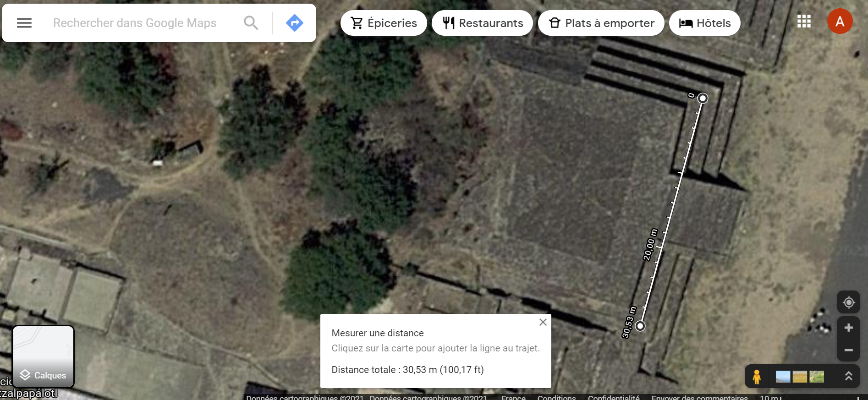Screen dimensions: 868x400
Task: Close the Mesurer une distance panel
Action: (x=543, y=322)
